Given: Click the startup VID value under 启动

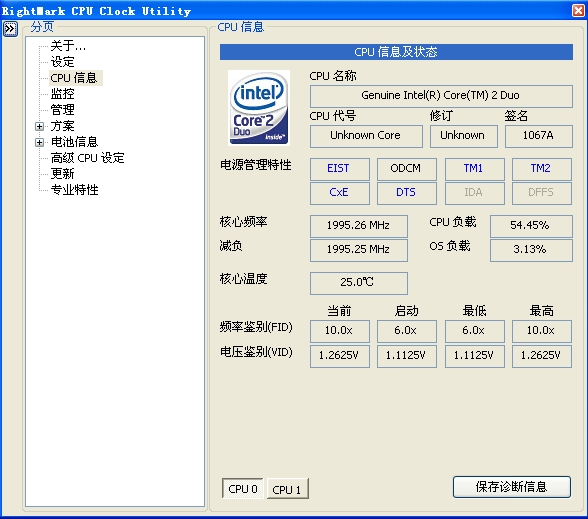Looking at the screenshot, I should (406, 356).
